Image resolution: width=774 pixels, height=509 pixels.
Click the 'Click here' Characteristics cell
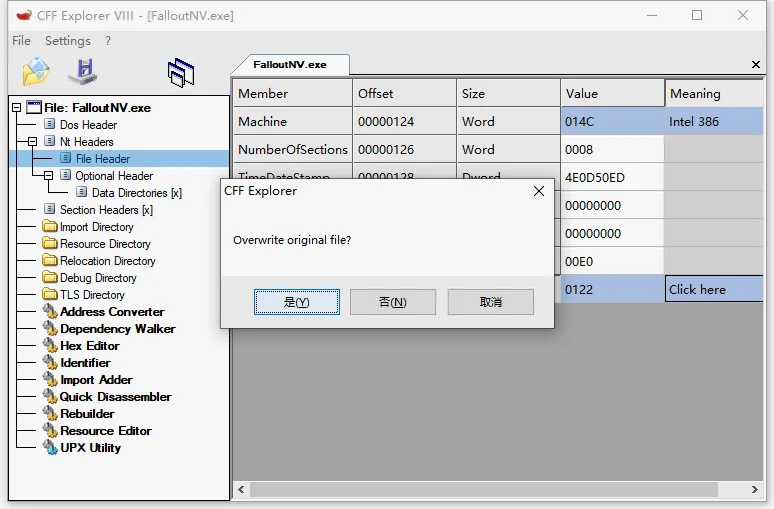tap(714, 289)
